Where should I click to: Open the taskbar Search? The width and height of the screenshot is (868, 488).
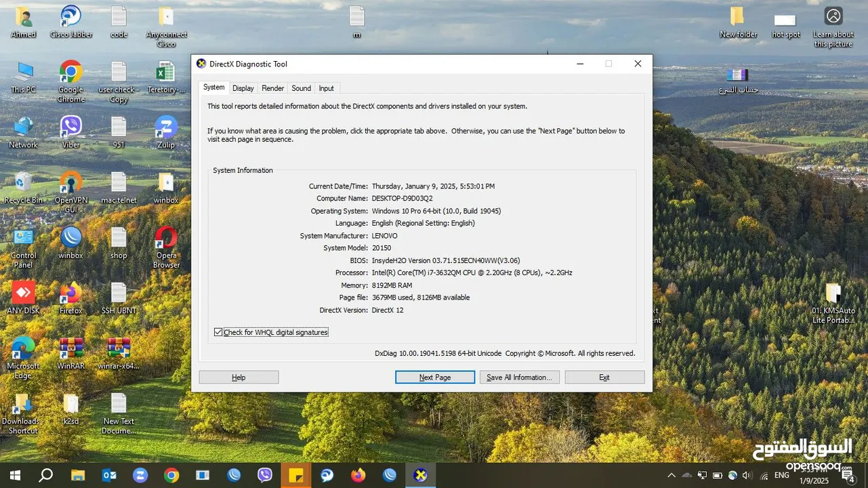pos(45,475)
